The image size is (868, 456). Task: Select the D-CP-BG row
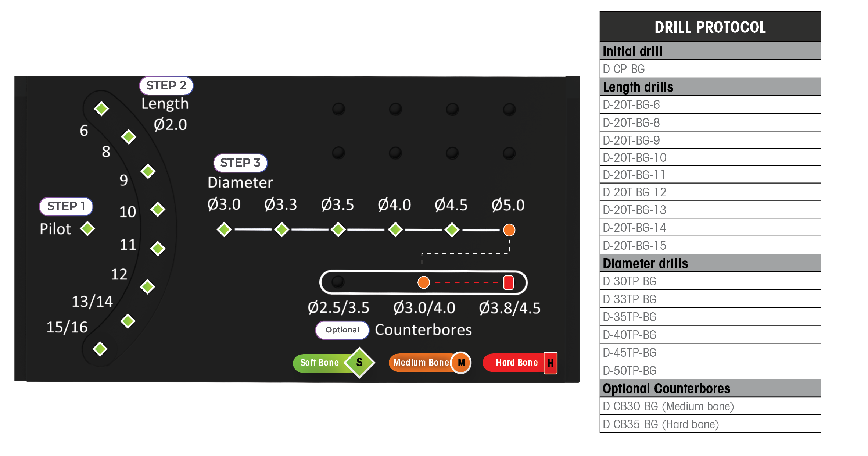(x=710, y=69)
